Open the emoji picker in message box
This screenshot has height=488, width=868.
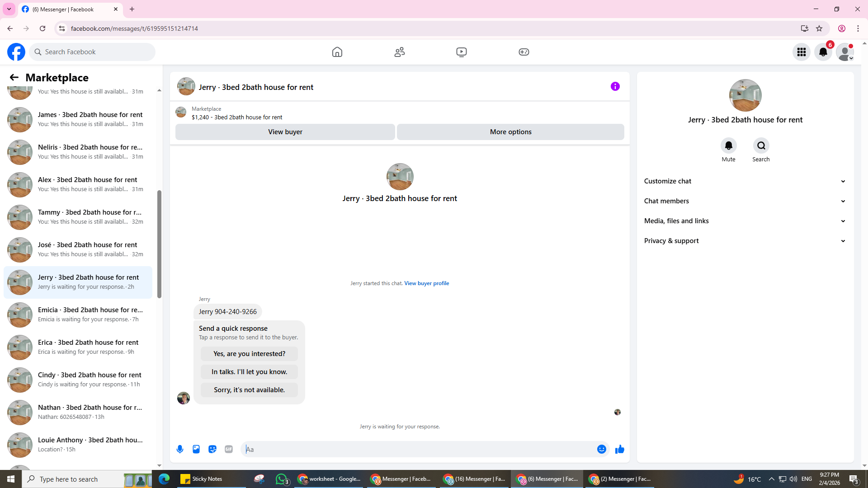(601, 449)
